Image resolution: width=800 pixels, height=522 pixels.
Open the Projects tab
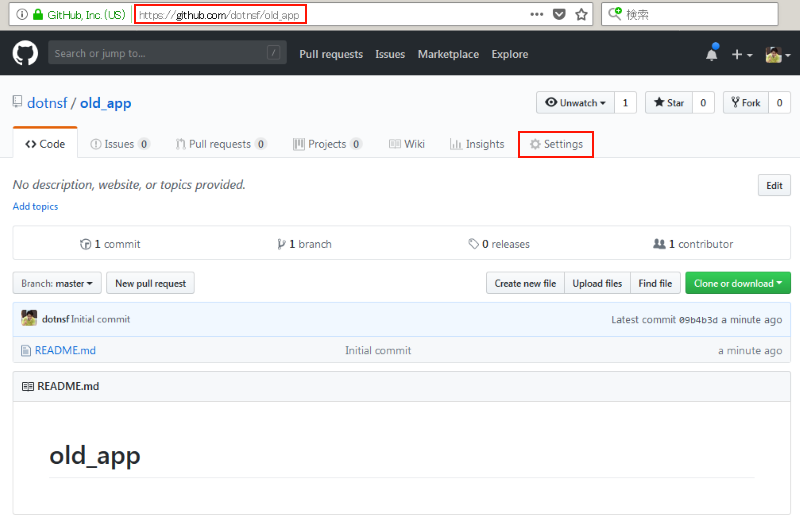(x=328, y=144)
